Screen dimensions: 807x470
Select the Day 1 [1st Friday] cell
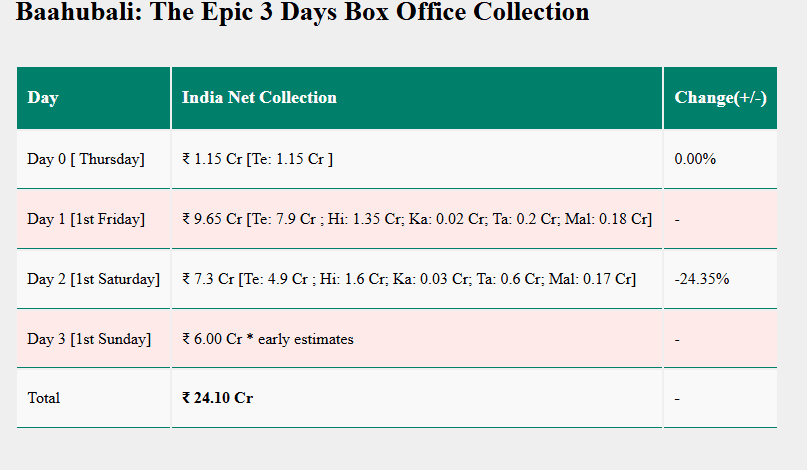(x=86, y=219)
